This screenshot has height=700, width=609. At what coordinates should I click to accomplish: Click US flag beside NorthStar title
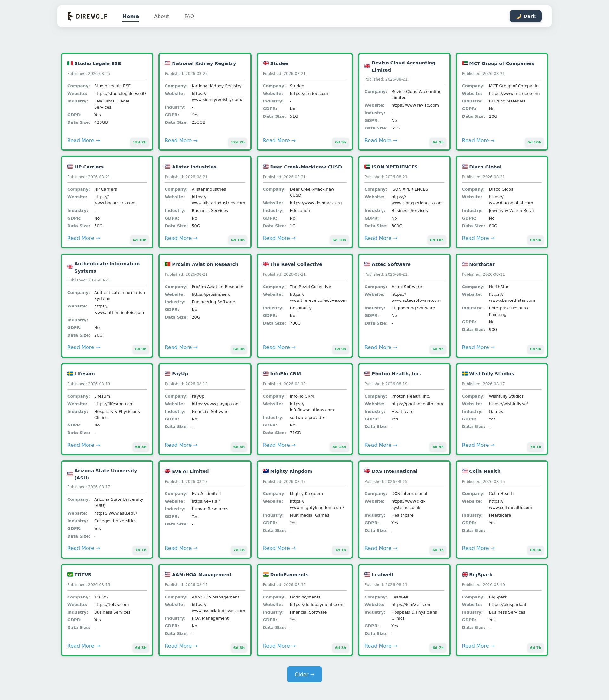465,264
